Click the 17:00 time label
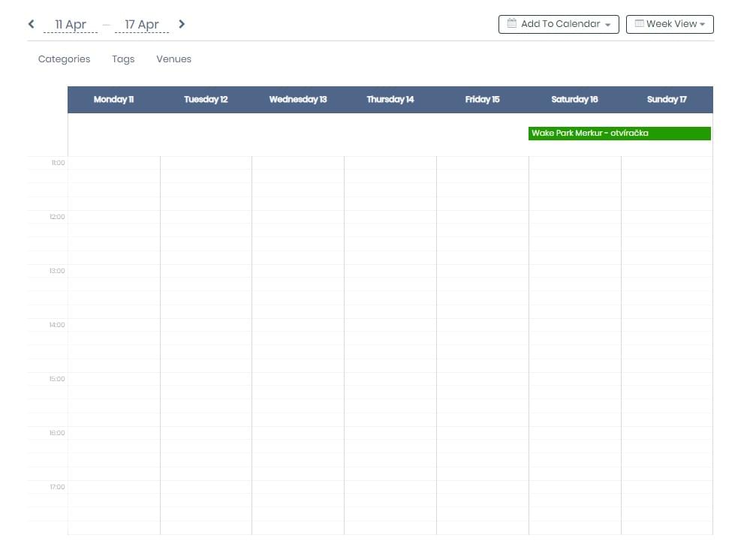 (x=57, y=487)
